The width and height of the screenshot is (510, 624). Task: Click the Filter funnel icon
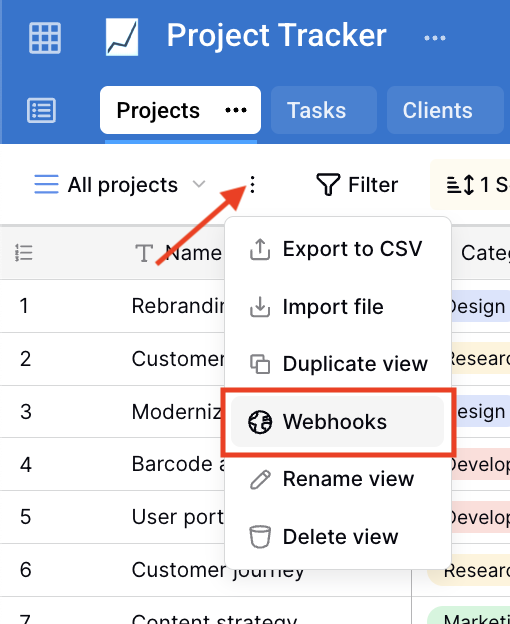click(328, 185)
